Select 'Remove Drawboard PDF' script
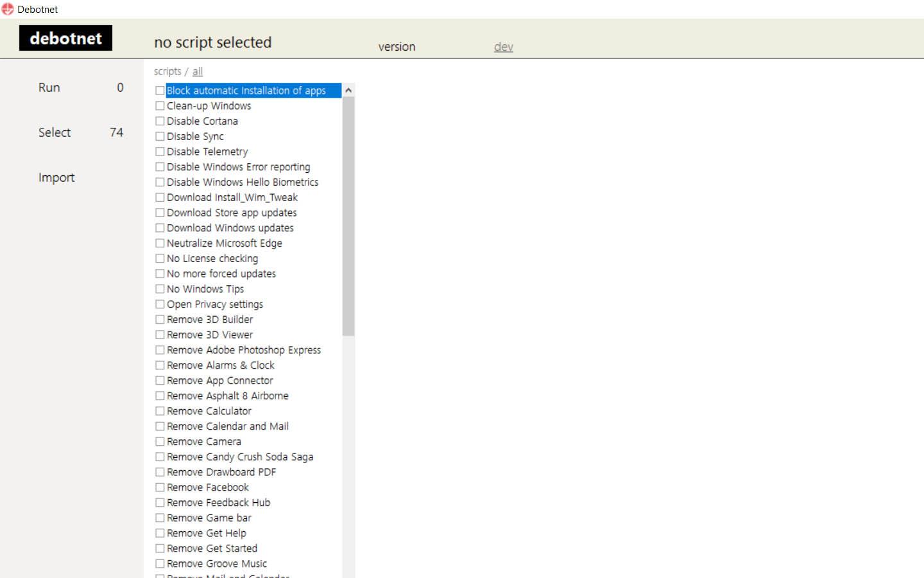924x578 pixels. coord(221,472)
